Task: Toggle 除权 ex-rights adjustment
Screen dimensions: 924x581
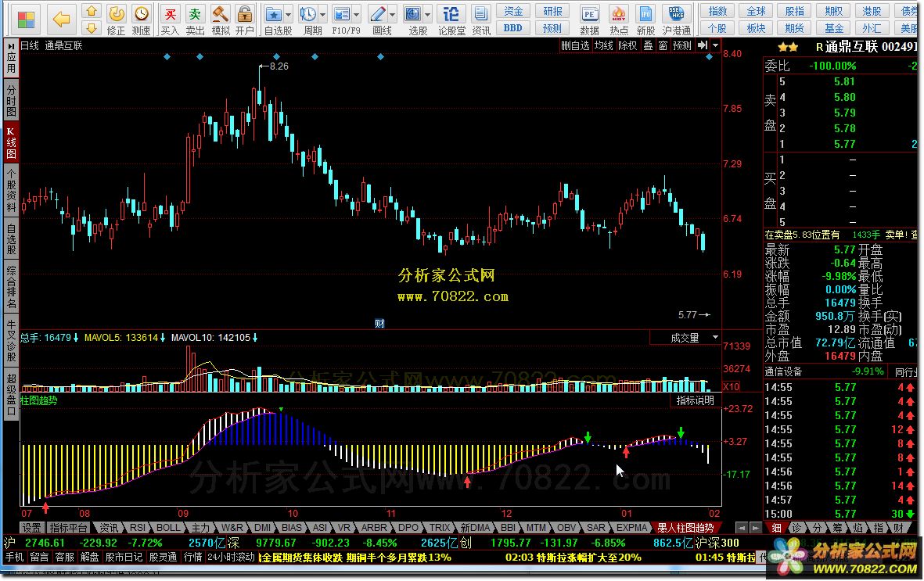Action: pos(627,45)
